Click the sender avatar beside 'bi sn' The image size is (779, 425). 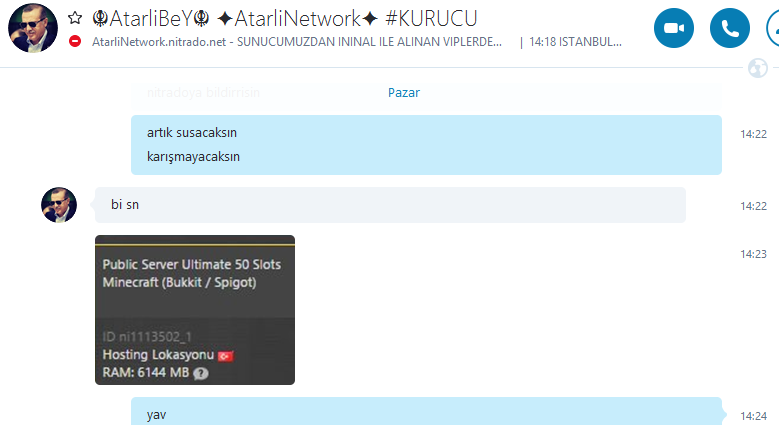pos(59,205)
